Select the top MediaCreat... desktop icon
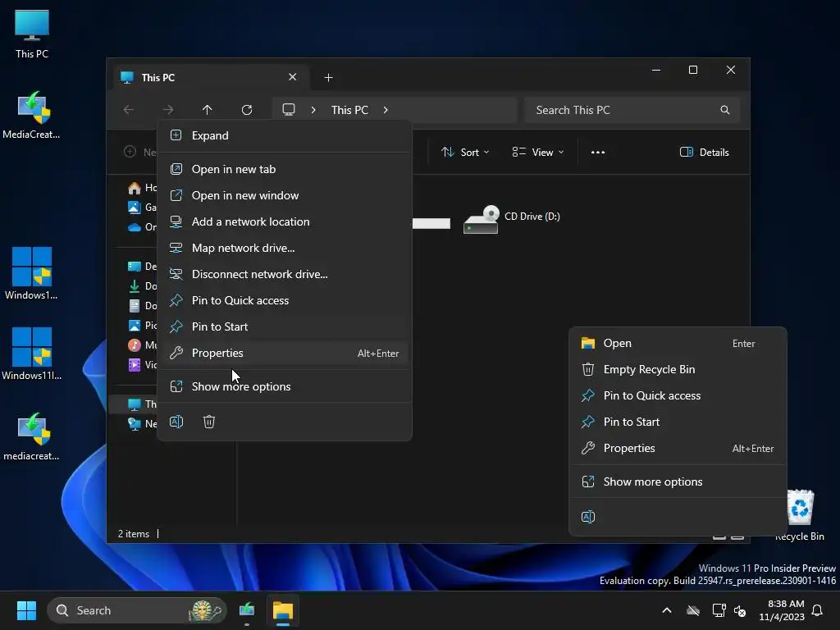Image resolution: width=840 pixels, height=630 pixels. point(32,115)
